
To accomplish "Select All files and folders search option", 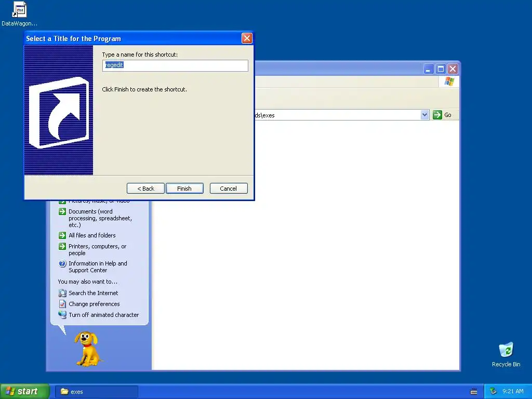I will pos(92,235).
